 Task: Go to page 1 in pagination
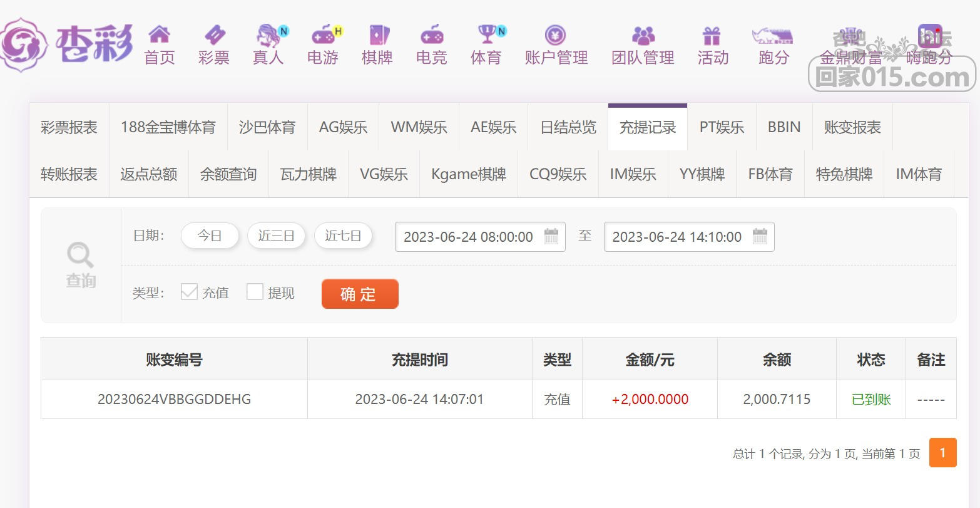(943, 452)
